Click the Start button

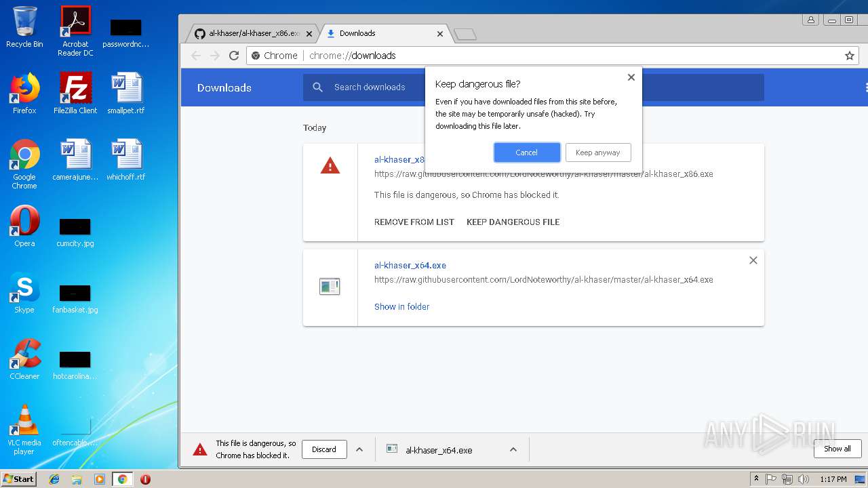click(x=19, y=479)
